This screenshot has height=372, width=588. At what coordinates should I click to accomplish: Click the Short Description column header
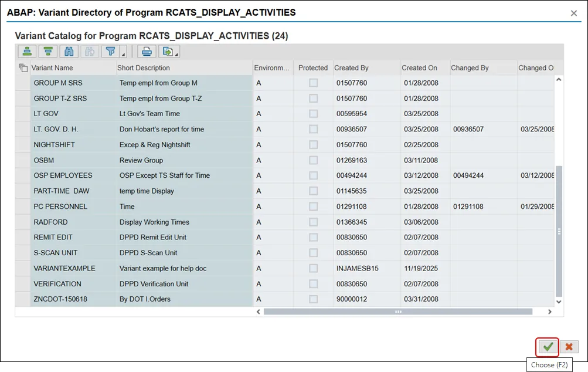tap(144, 67)
